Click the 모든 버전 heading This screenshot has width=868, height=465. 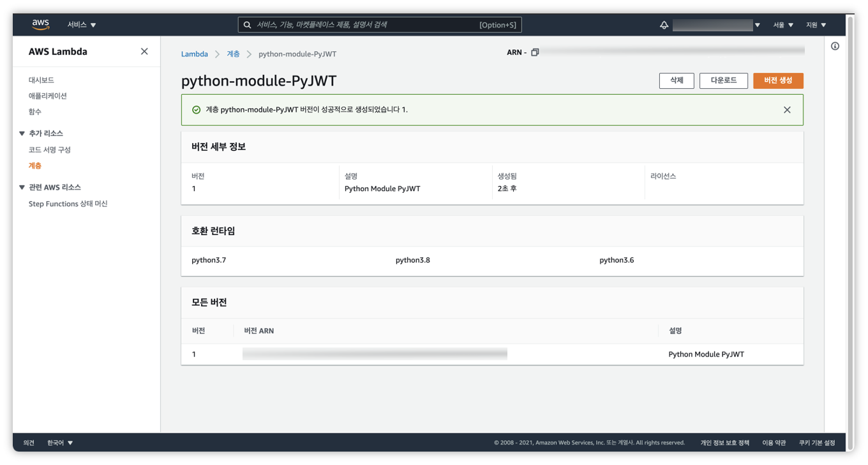point(209,303)
